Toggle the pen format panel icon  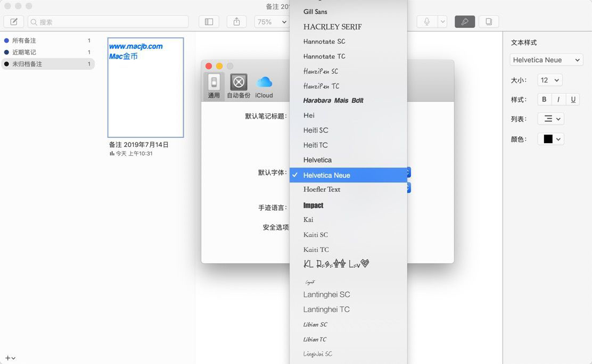coord(465,22)
